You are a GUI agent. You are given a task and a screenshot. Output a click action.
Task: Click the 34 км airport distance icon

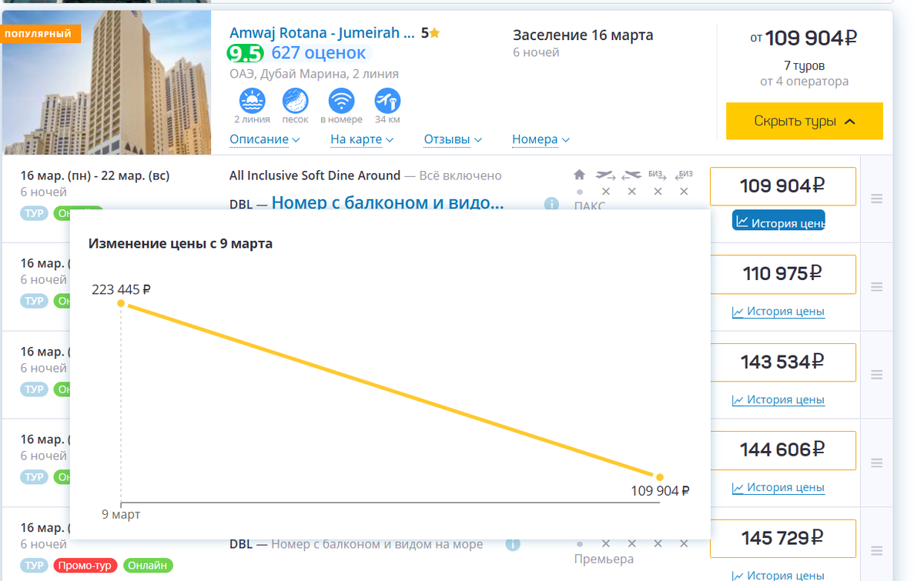click(387, 101)
